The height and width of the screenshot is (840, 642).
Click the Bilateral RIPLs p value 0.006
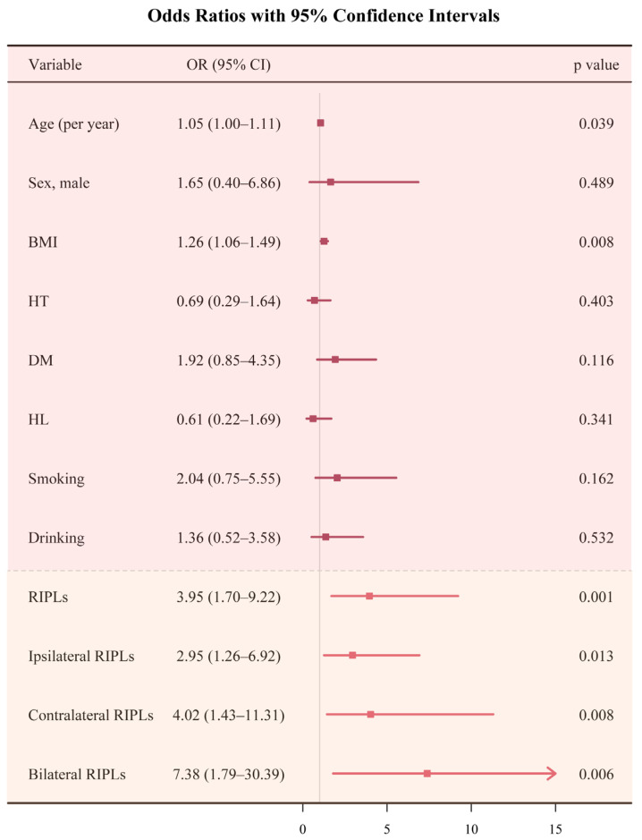(596, 774)
